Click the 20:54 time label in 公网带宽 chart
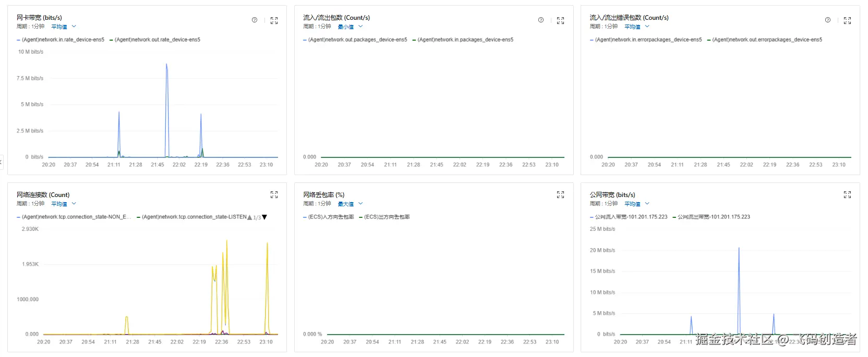The width and height of the screenshot is (868, 357). [x=664, y=342]
